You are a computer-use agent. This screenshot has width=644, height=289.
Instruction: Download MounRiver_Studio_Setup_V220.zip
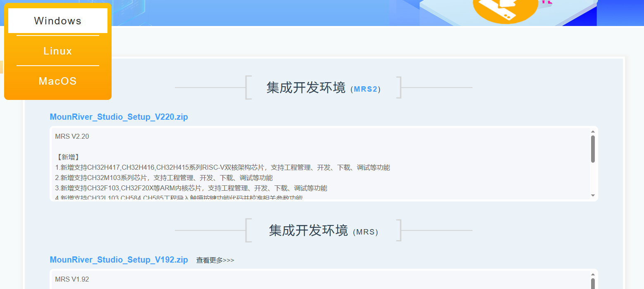pos(119,117)
